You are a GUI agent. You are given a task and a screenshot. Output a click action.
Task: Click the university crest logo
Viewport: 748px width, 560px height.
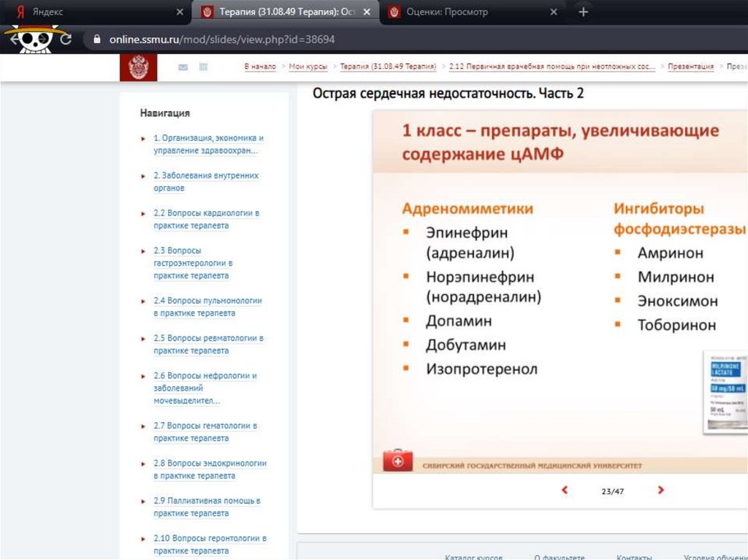click(138, 67)
